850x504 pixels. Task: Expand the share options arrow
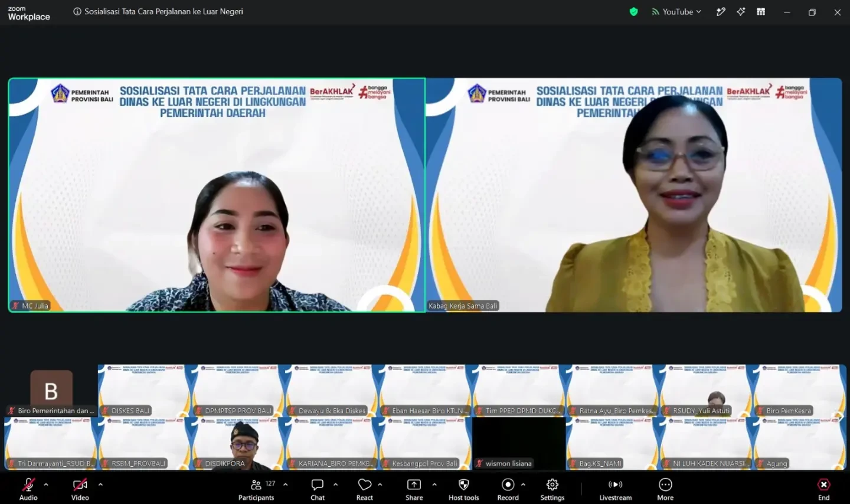pyautogui.click(x=434, y=485)
